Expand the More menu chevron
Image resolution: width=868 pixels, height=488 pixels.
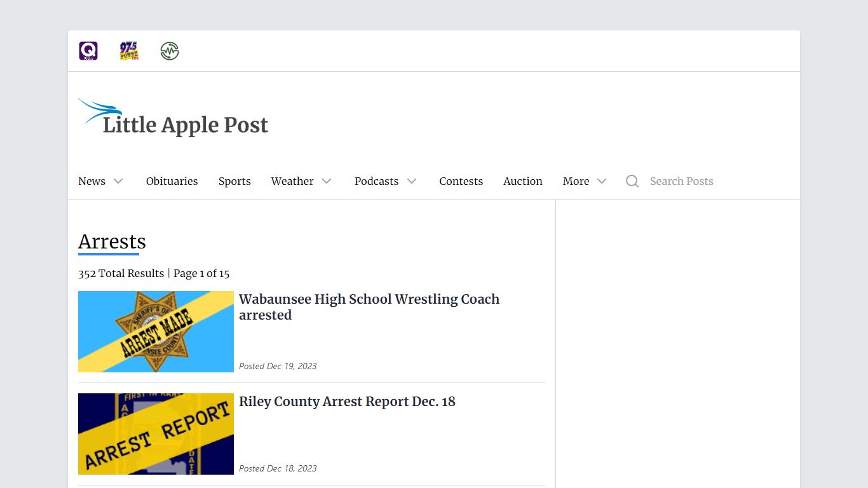point(602,181)
